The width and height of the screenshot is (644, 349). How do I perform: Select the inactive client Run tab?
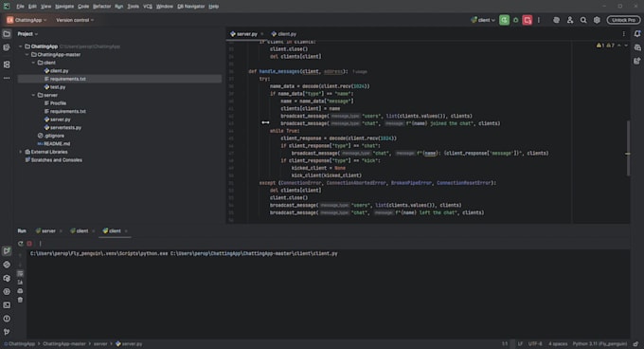(x=80, y=231)
